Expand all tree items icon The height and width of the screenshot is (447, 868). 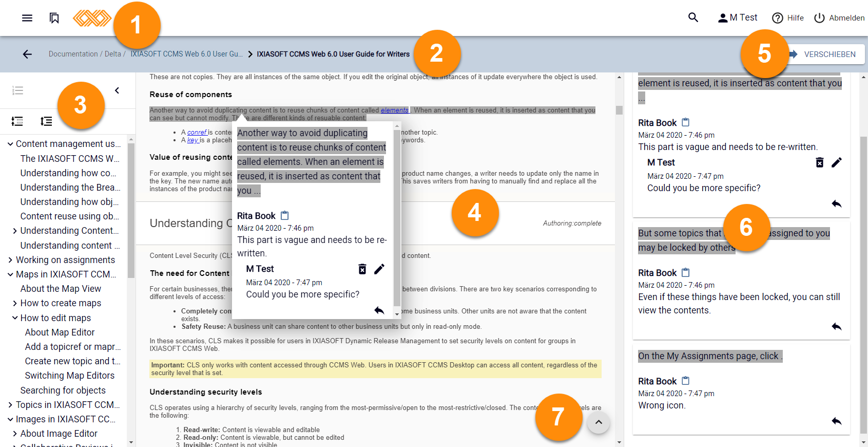tap(46, 121)
